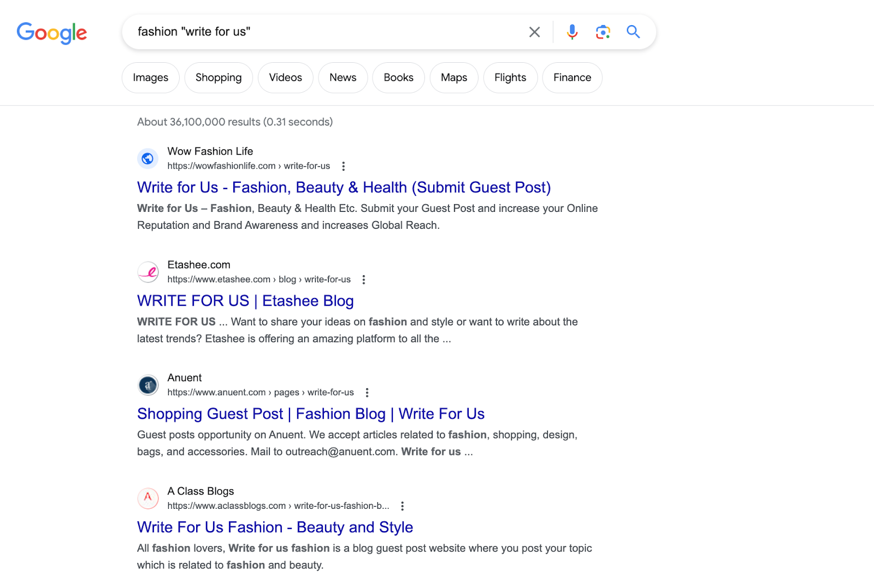Select the Maps filter
This screenshot has height=588, width=874.
click(x=454, y=78)
